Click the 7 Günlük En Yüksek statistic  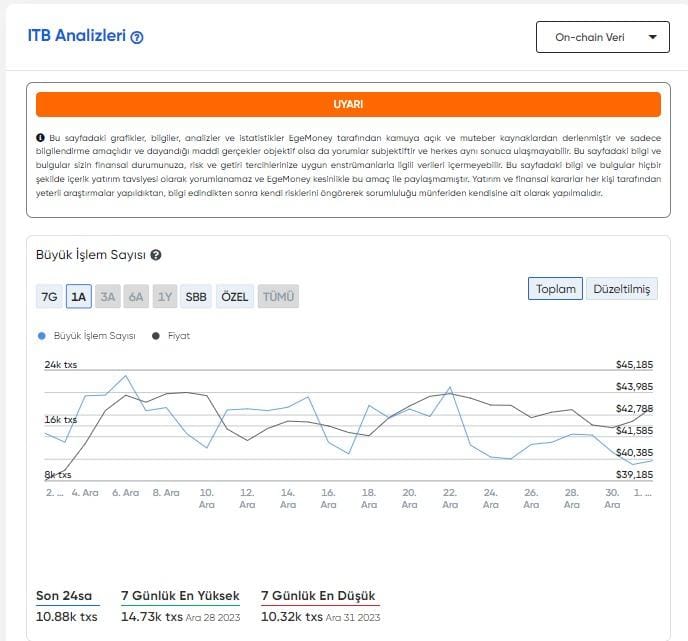coord(179,597)
